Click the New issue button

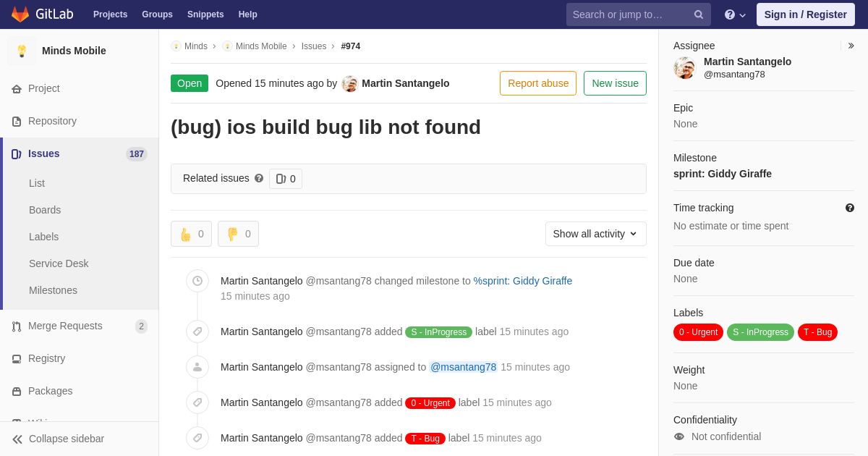[x=615, y=83]
